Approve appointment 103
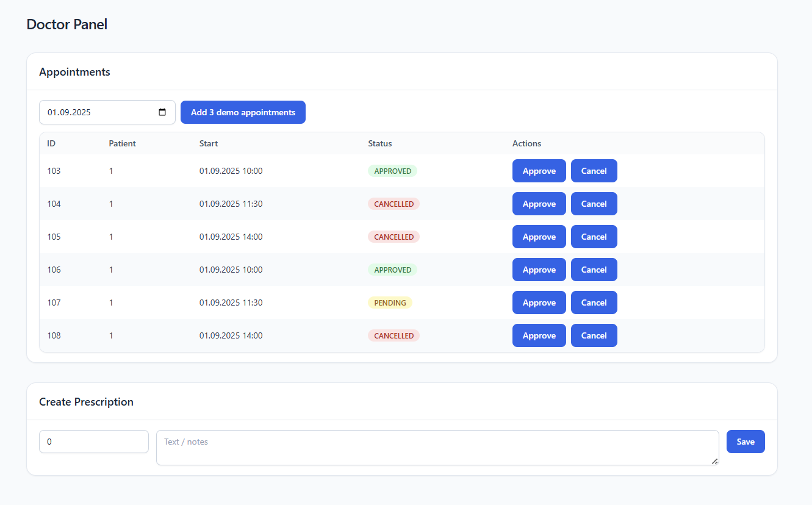Image resolution: width=812 pixels, height=505 pixels. 539,171
